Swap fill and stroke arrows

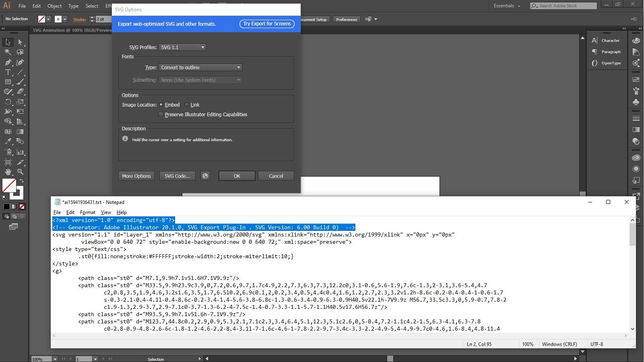(x=22, y=181)
